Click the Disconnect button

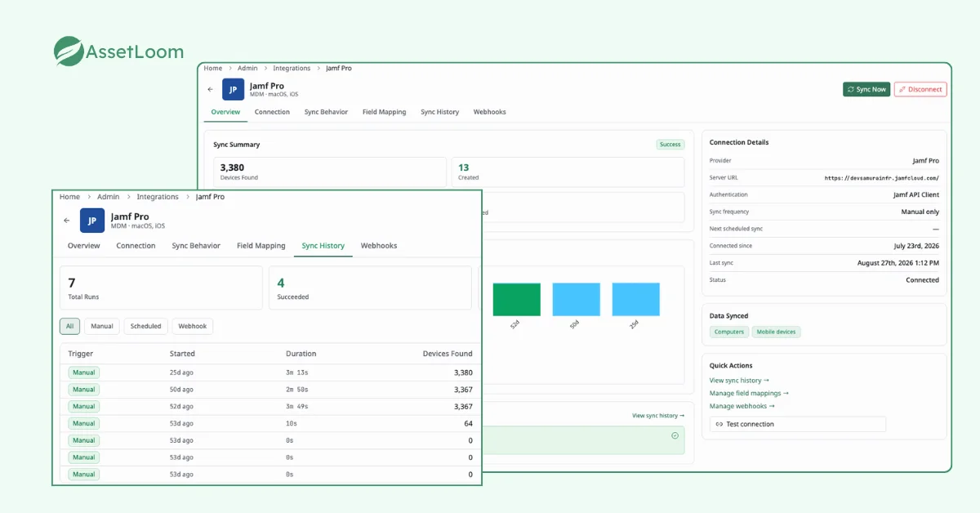pyautogui.click(x=920, y=90)
